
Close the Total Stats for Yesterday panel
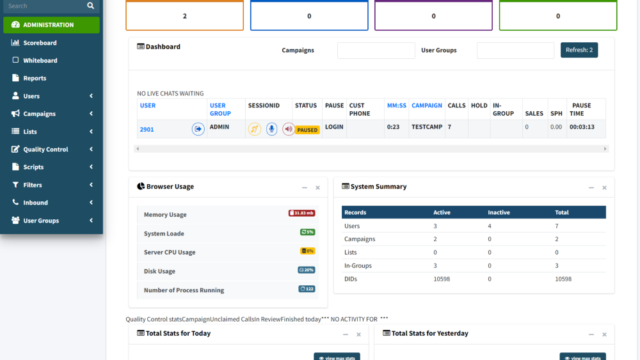[604, 335]
